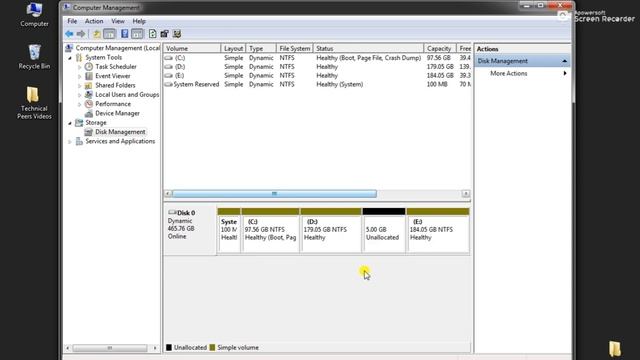640x360 pixels.
Task: Select the Computer desktop icon
Action: click(x=34, y=15)
